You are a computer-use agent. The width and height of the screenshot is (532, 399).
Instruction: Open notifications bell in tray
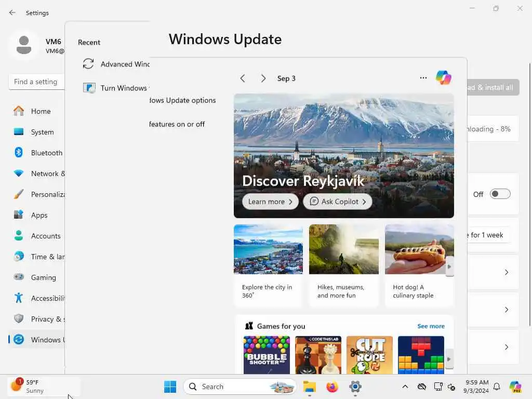(497, 387)
